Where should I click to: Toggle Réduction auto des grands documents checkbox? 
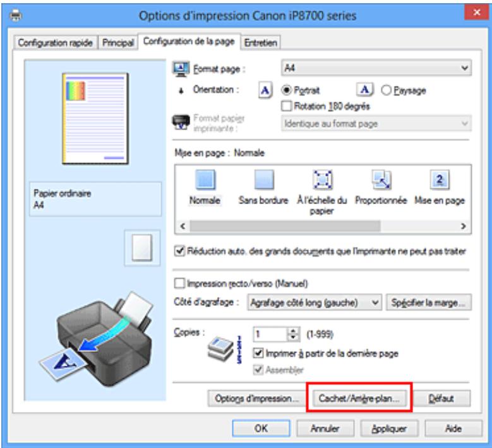179,251
